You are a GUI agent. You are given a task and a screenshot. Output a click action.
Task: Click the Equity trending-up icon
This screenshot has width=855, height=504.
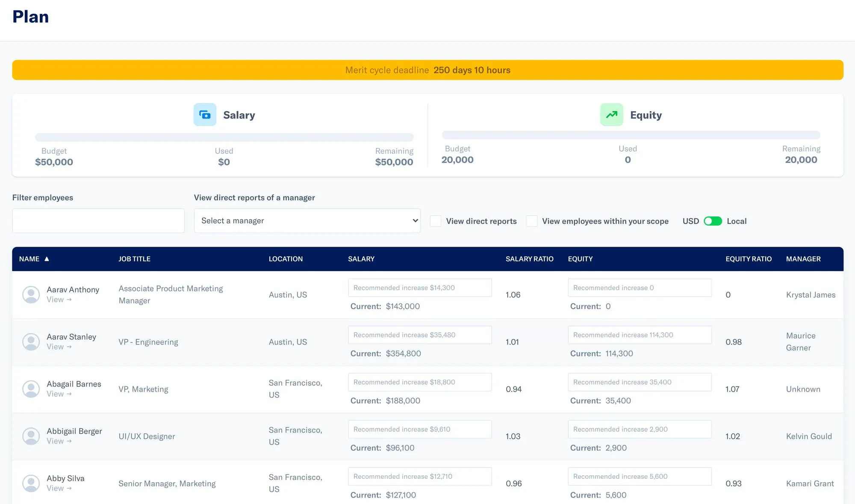pos(612,115)
